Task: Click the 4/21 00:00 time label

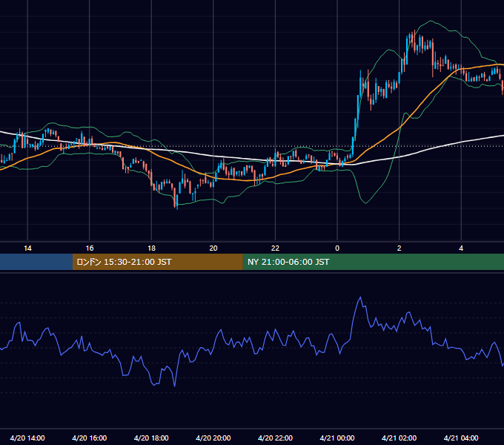Action: (x=337, y=438)
